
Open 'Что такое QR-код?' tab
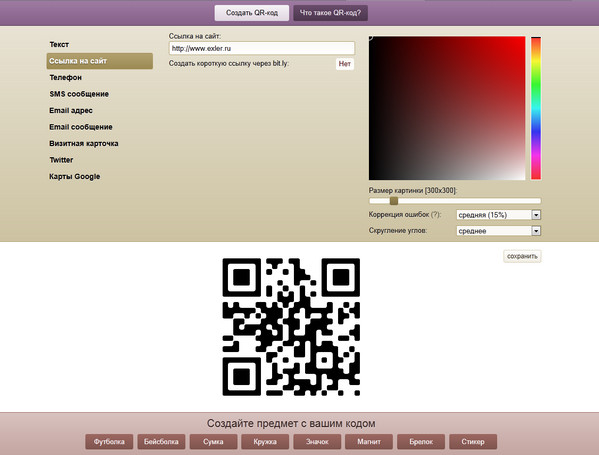click(x=330, y=13)
